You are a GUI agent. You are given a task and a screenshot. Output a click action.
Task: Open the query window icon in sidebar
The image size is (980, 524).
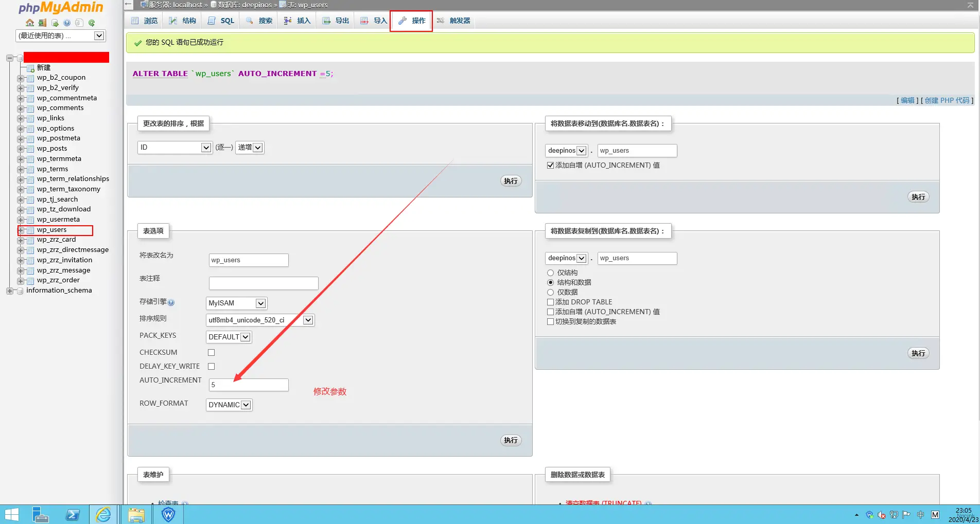(x=55, y=23)
